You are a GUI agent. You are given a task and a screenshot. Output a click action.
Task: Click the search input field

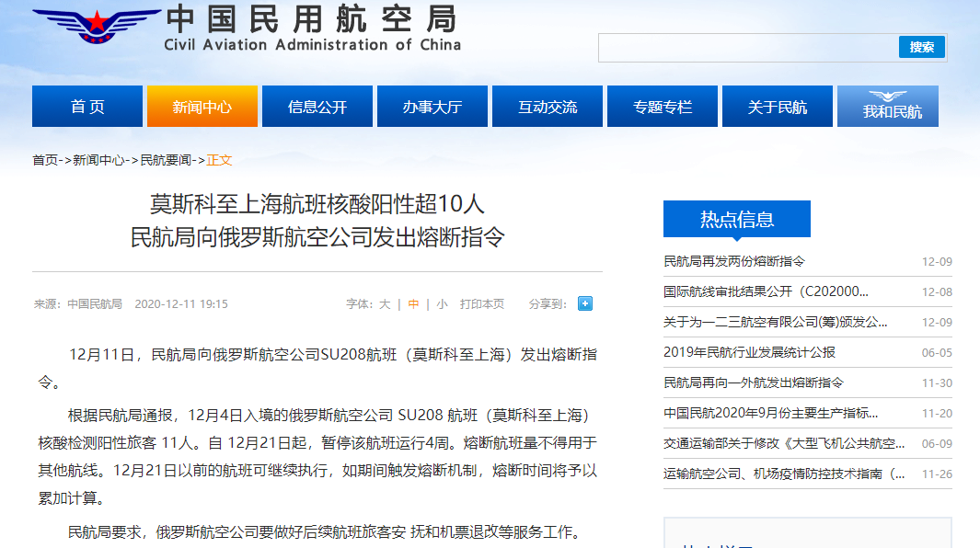745,47
